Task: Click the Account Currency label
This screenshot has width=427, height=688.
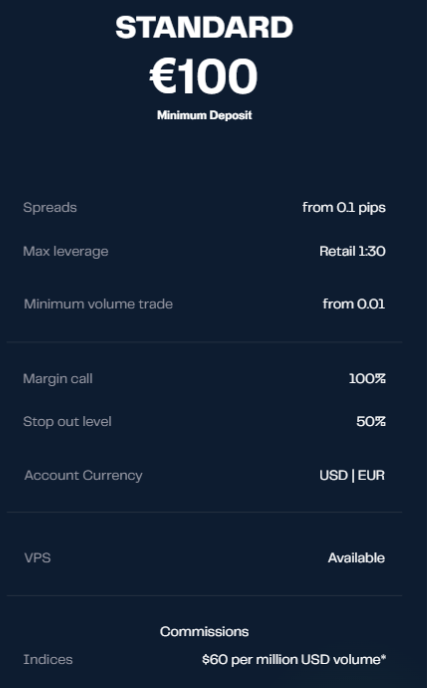Action: (83, 476)
